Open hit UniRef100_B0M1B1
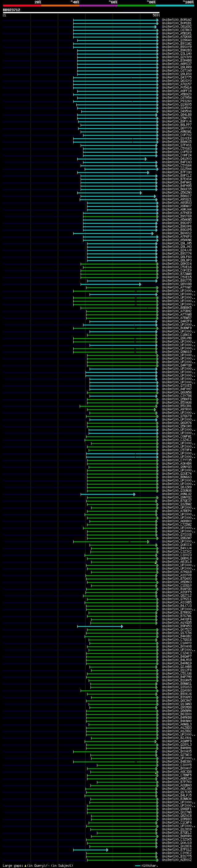This screenshot has width=197, height=868. [177, 23]
